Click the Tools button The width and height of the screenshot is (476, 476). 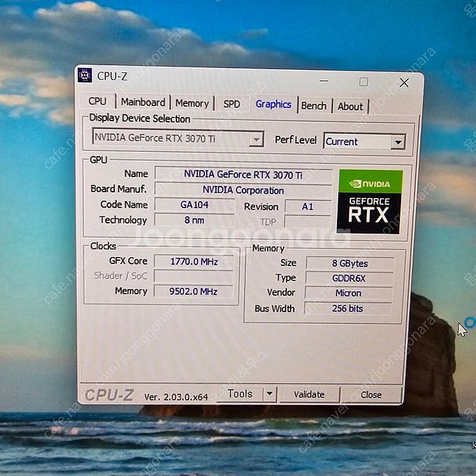[240, 393]
